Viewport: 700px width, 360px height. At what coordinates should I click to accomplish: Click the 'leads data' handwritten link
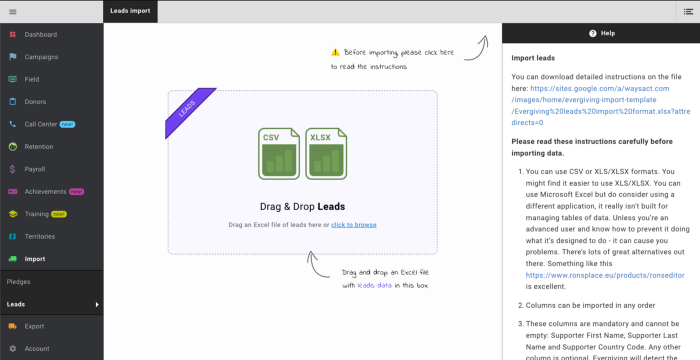pyautogui.click(x=375, y=285)
